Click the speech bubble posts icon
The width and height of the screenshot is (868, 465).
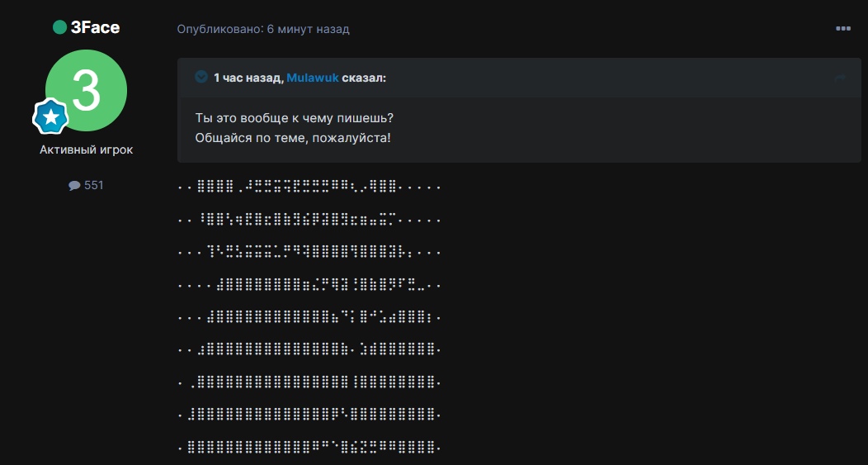click(74, 186)
